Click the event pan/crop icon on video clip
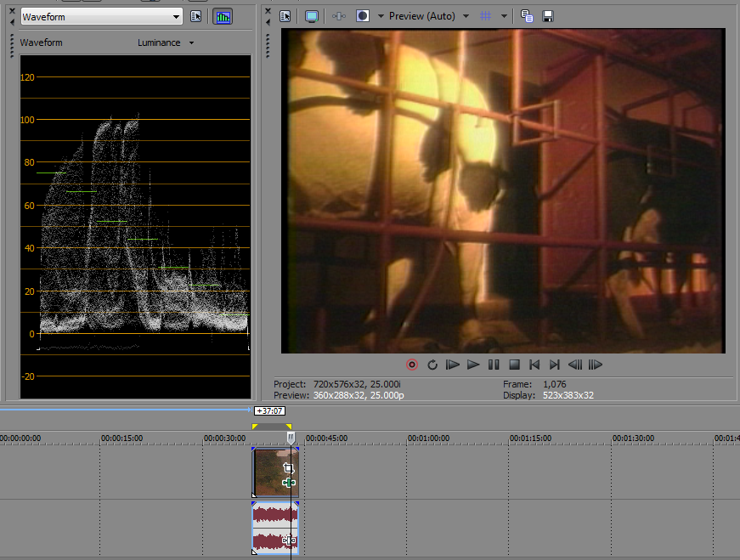Image resolution: width=740 pixels, height=560 pixels. (x=289, y=468)
